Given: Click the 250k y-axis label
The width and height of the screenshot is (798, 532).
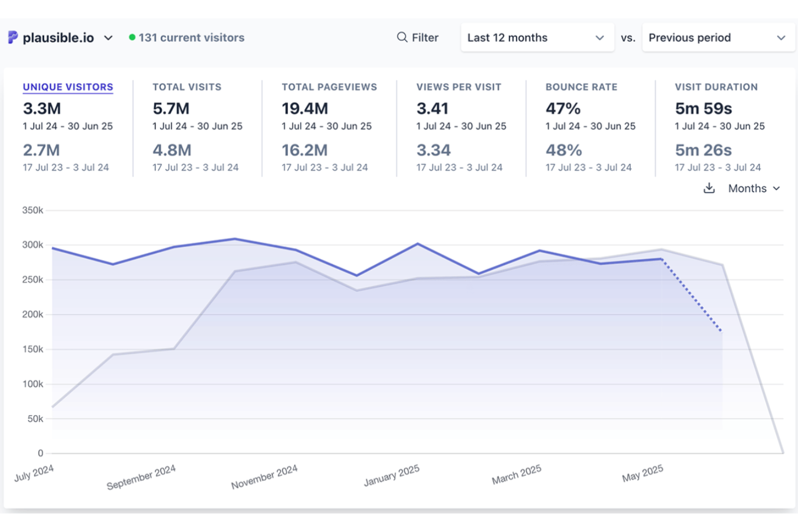Looking at the screenshot, I should click(x=32, y=280).
